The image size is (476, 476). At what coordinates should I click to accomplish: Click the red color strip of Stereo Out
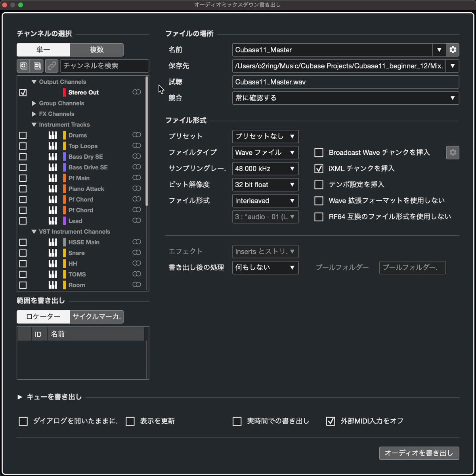tap(65, 92)
